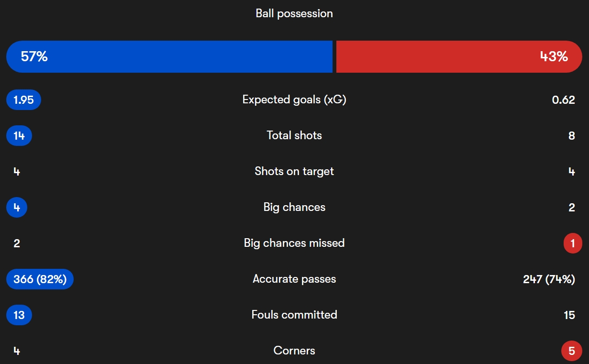Click the red 1 big chances missed badge
This screenshot has height=364, width=589.
pyautogui.click(x=572, y=243)
